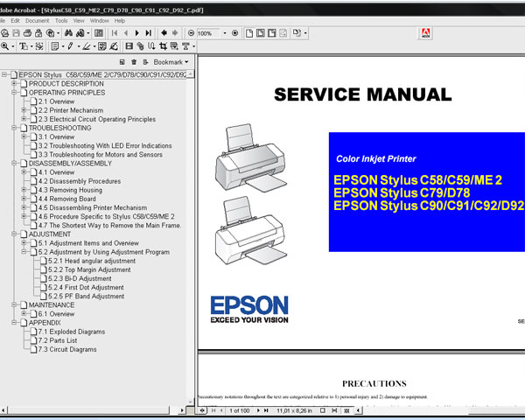This screenshot has width=525, height=420.
Task: Click the Digital Signature pen tool
Action: point(114,46)
